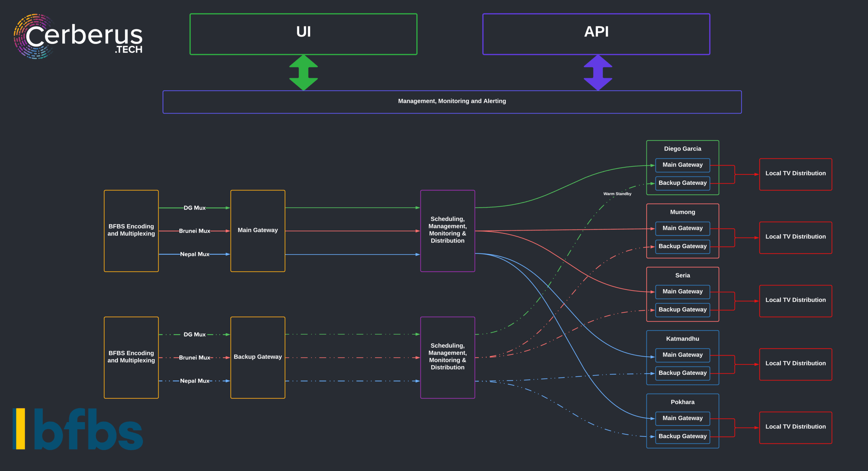
Task: Click the green double-headed arrow under UI
Action: (x=303, y=73)
